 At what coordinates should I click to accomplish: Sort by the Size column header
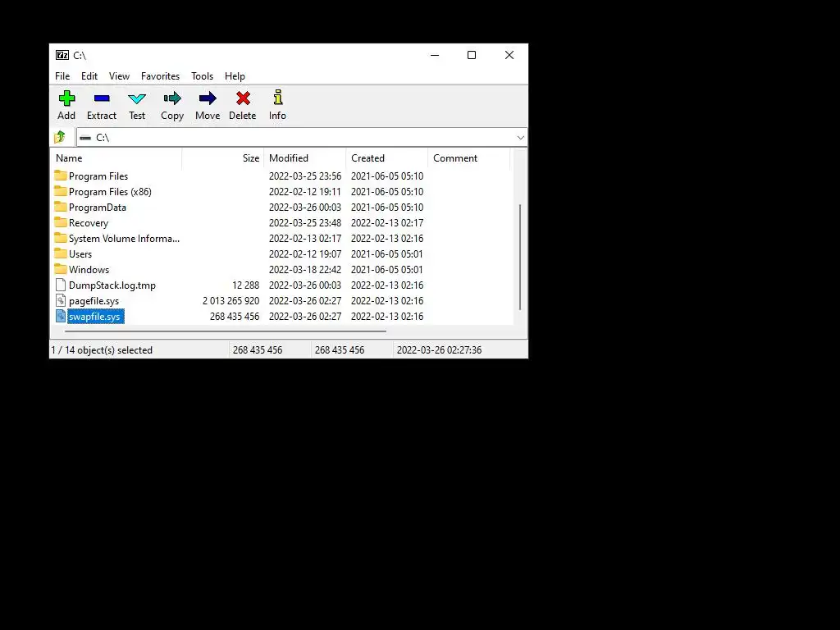coord(223,158)
